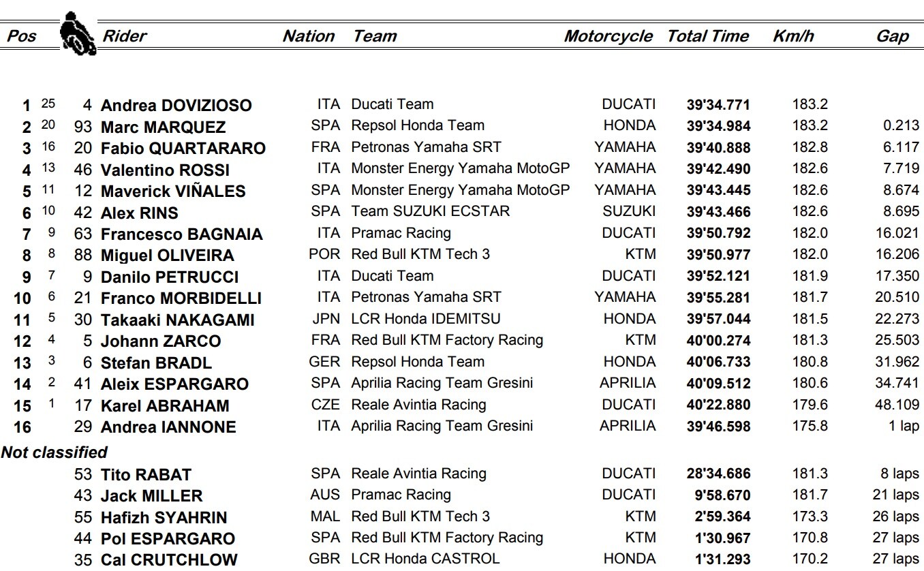Click Team SUZUKI ECSTAR team name
The width and height of the screenshot is (924, 571).
tap(431, 211)
